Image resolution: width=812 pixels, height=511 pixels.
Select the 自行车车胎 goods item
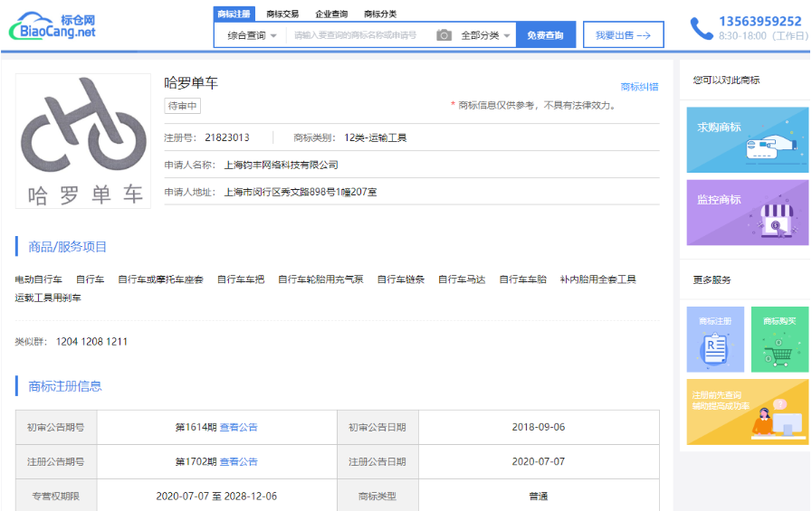(x=523, y=279)
